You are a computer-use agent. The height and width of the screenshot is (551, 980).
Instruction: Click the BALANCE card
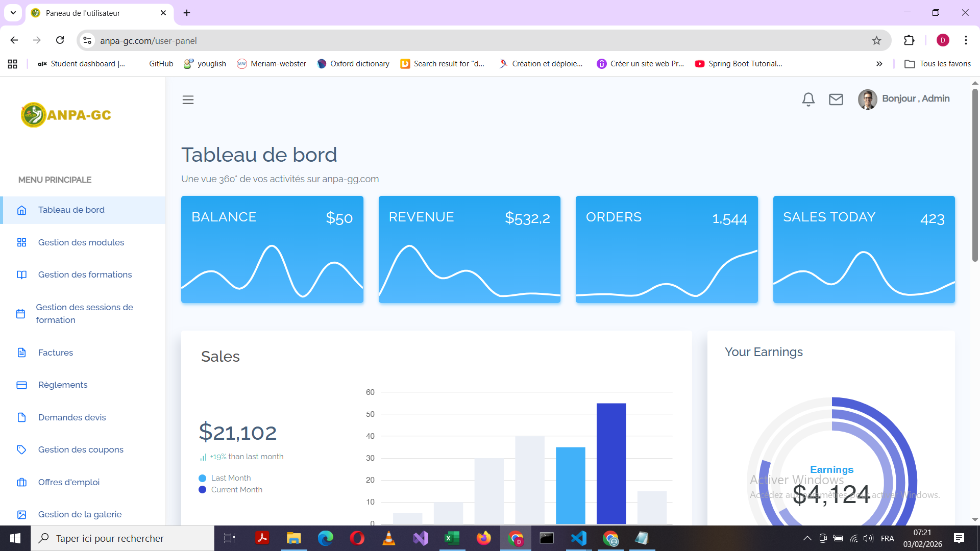(x=272, y=249)
